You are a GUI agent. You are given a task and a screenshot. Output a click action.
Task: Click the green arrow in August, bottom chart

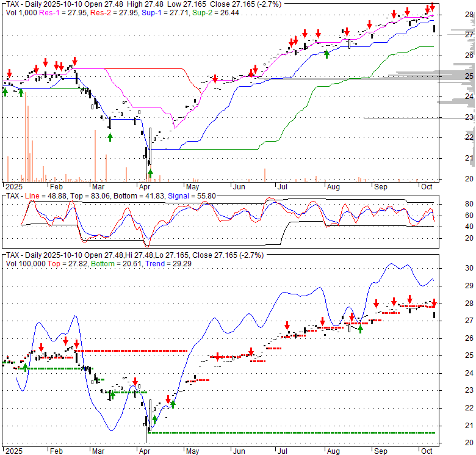point(360,329)
